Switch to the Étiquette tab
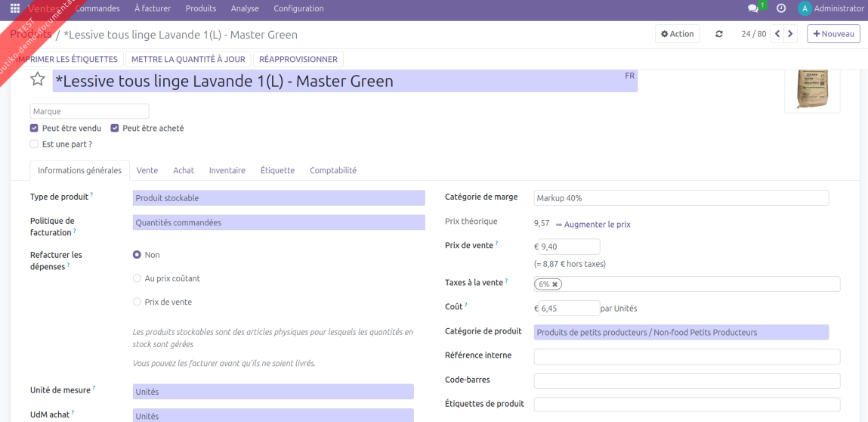 278,171
